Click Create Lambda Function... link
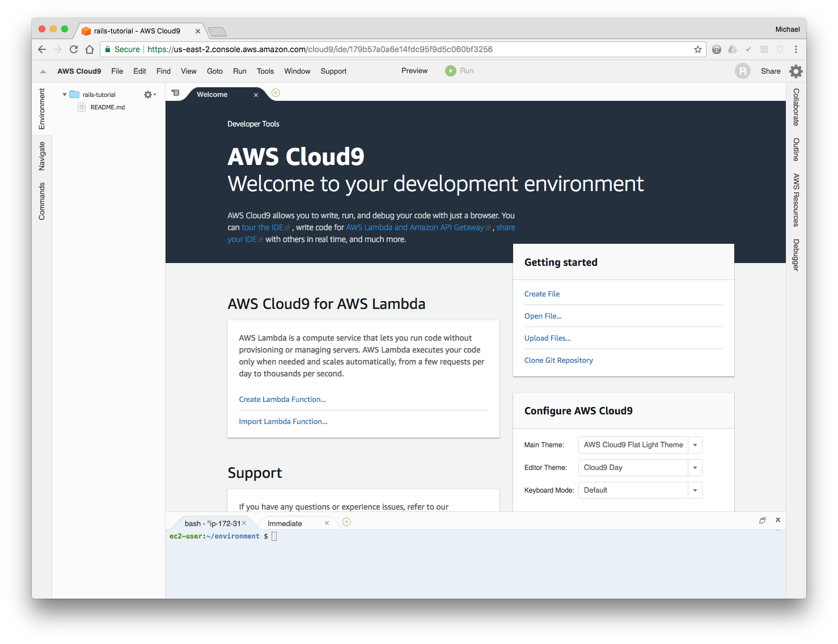838x644 pixels. pos(282,400)
